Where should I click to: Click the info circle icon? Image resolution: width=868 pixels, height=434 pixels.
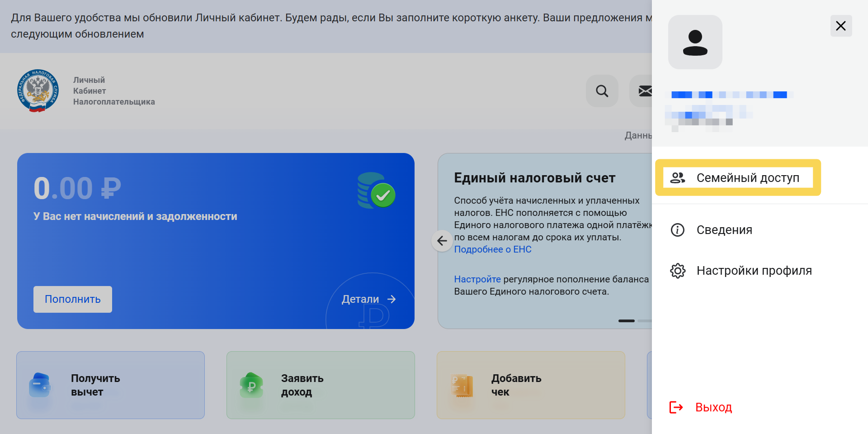click(x=677, y=230)
